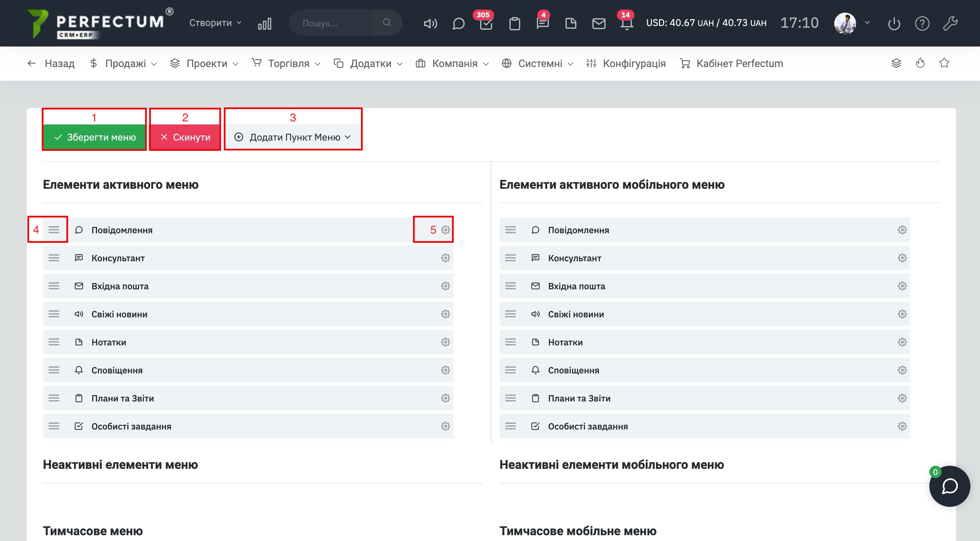The height and width of the screenshot is (541, 980).
Task: Click the power logout icon
Action: [894, 24]
